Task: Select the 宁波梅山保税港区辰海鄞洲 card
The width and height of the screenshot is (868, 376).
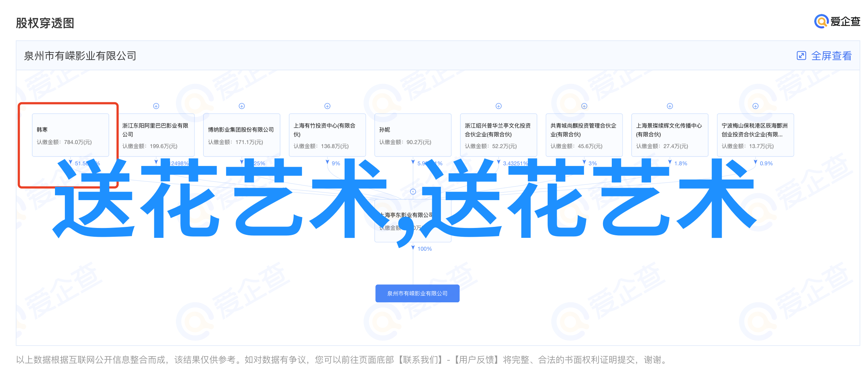Action: 755,135
